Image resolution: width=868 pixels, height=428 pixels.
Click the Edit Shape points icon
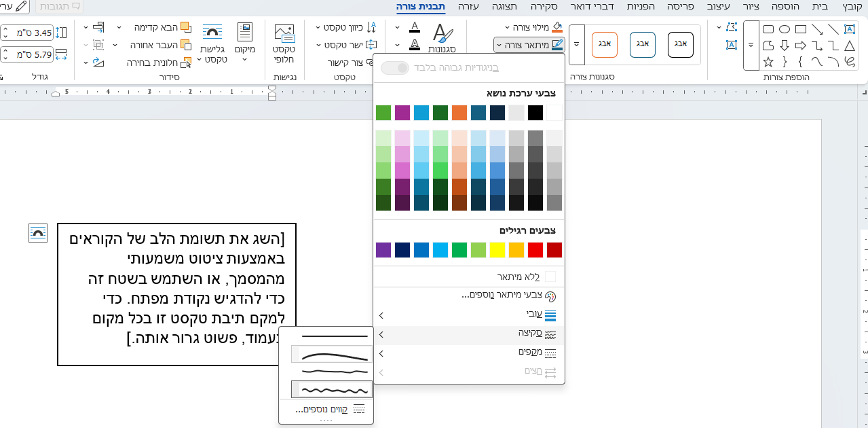(731, 27)
